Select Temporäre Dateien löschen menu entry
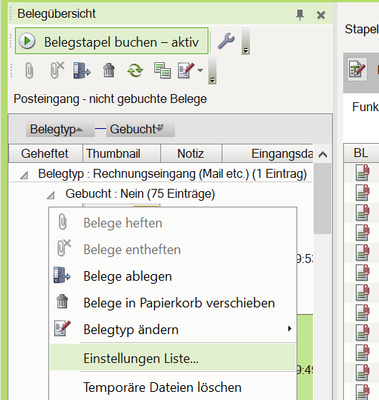379x400 pixels. click(173, 387)
